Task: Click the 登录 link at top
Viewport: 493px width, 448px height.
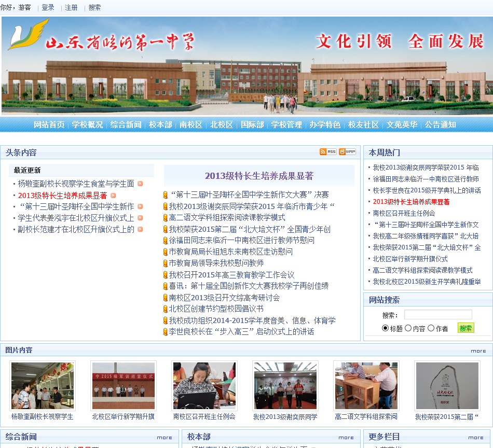Action: (48, 8)
